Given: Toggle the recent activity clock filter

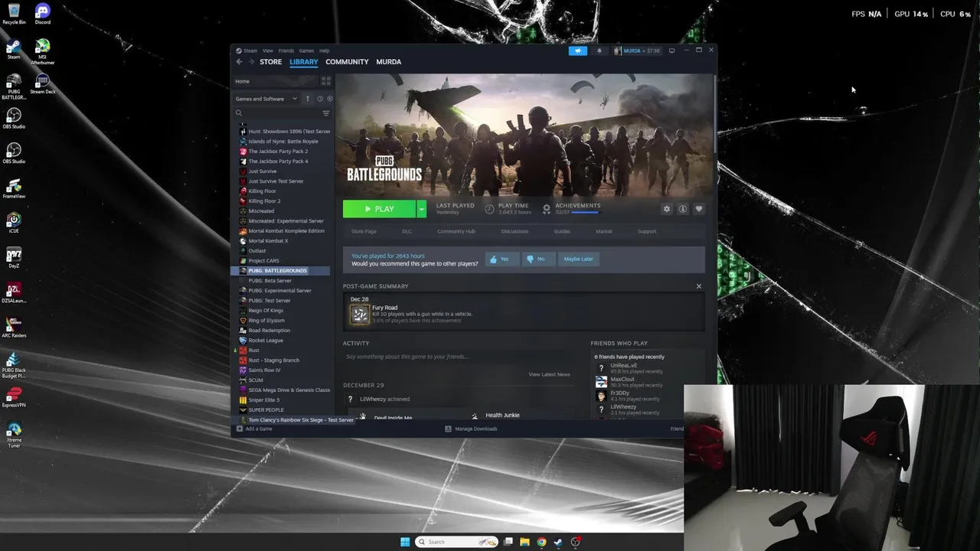Looking at the screenshot, I should (319, 99).
